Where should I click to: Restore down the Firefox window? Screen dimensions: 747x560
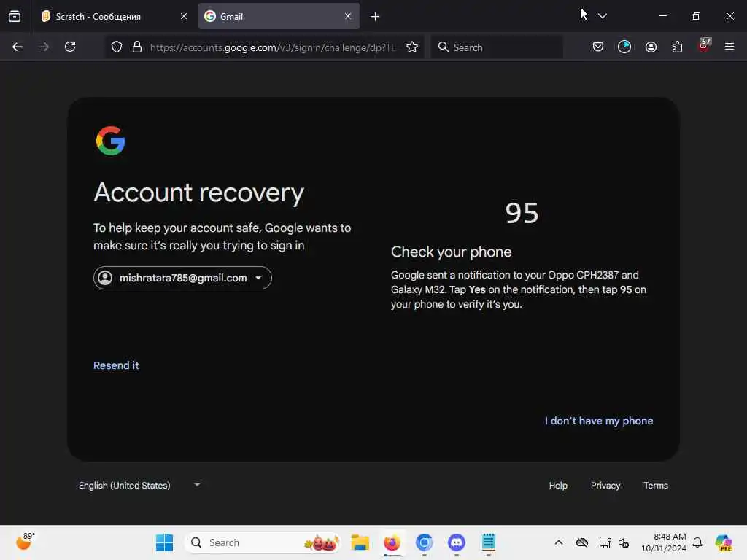(x=697, y=16)
